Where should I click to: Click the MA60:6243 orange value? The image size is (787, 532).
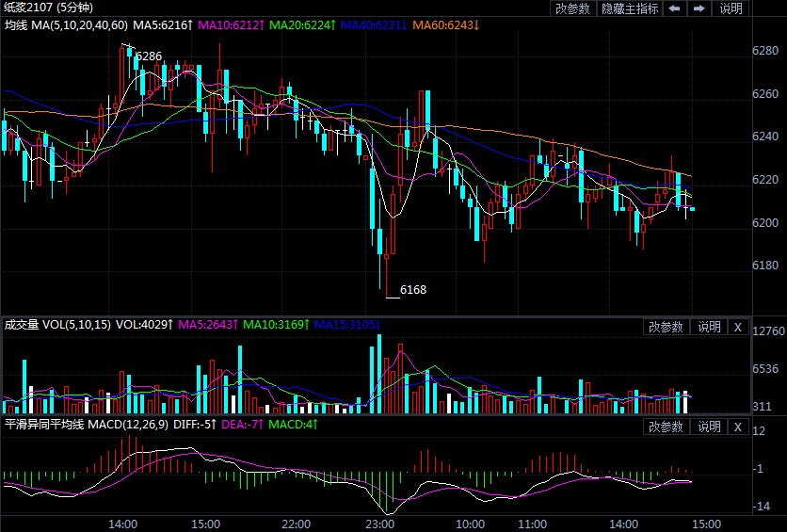445,24
